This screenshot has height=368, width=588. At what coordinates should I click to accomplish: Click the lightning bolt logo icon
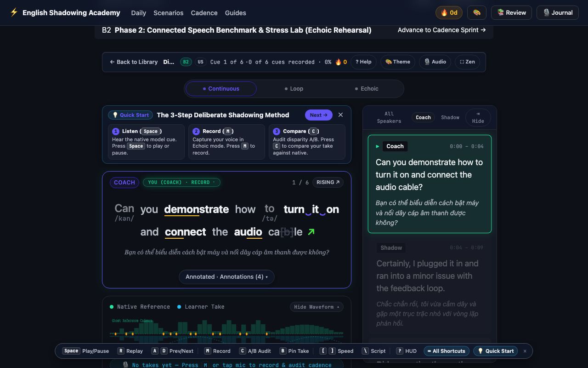[x=14, y=12]
